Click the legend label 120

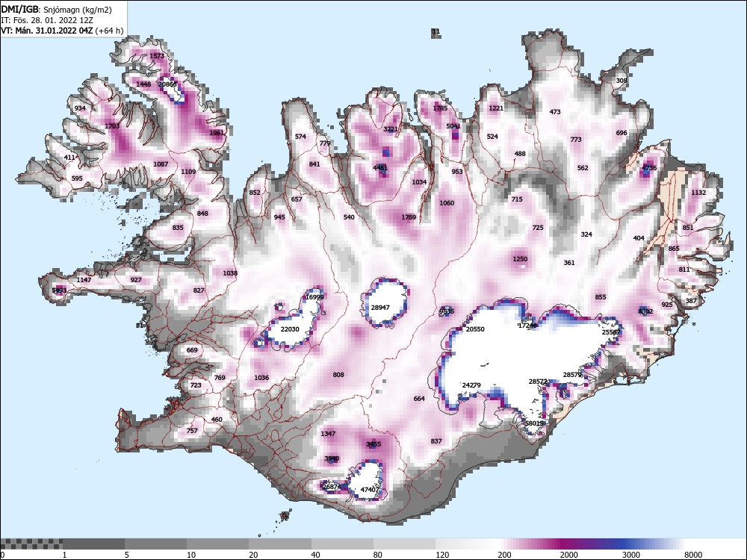442,555
